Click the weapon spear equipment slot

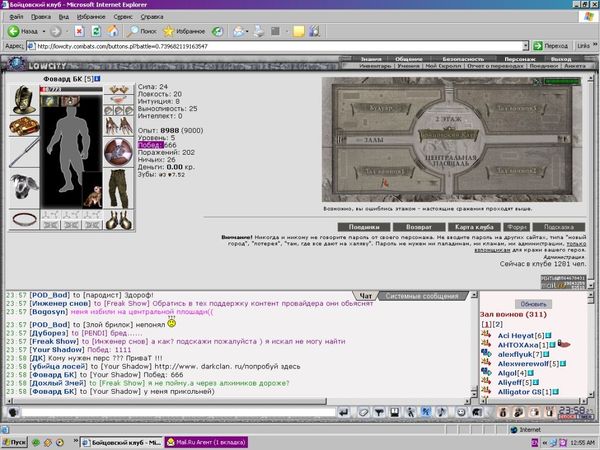coord(24,153)
